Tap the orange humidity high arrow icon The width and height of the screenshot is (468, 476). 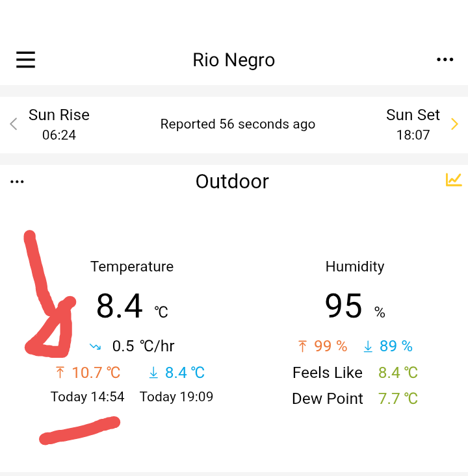(x=302, y=346)
